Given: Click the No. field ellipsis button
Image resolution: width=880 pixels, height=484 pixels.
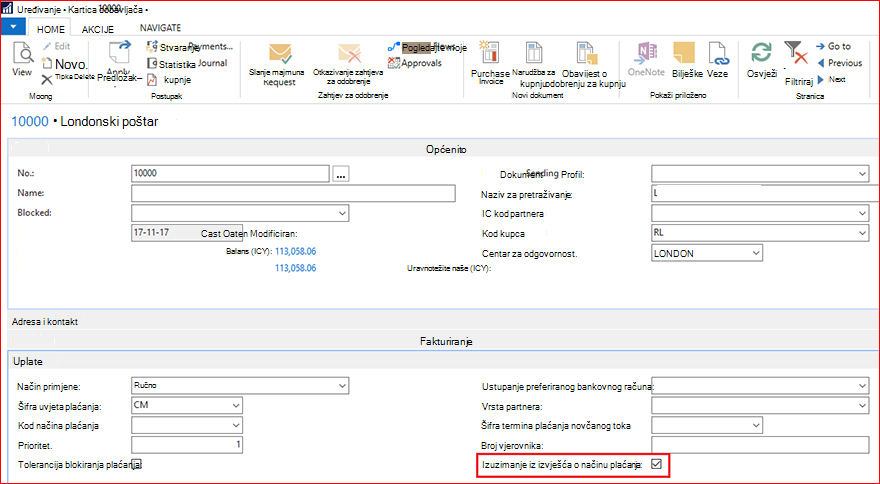Looking at the screenshot, I should (341, 174).
